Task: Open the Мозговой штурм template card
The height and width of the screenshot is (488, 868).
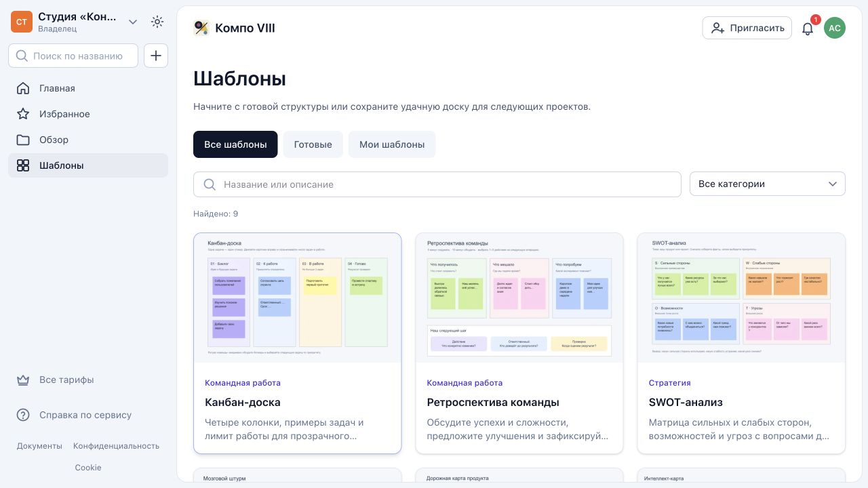Action: point(298,474)
